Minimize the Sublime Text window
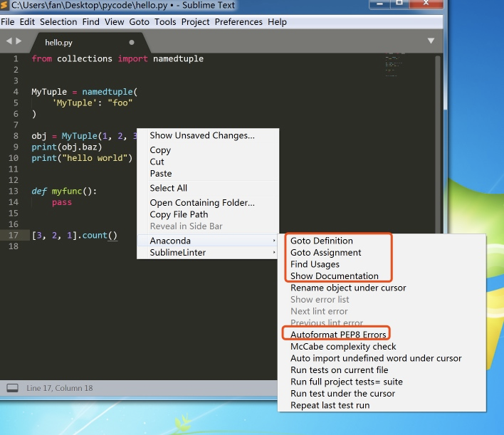This screenshot has width=504, height=435. coord(379,4)
